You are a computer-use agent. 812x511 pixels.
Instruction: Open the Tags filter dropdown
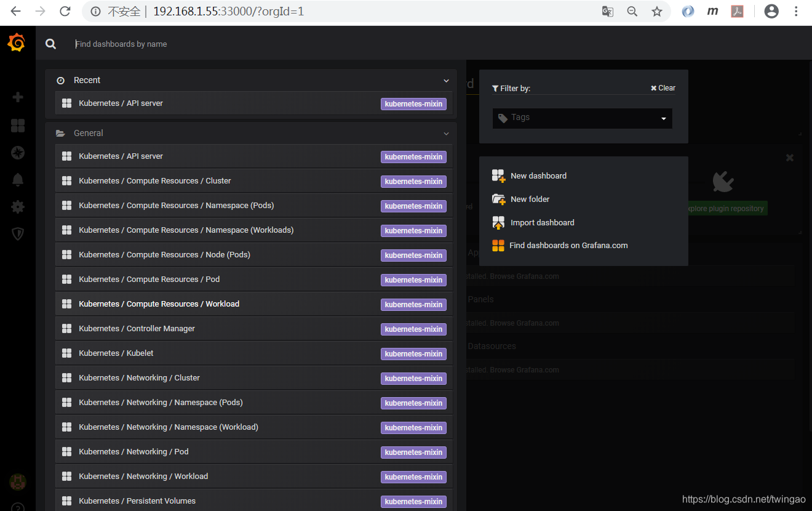(x=582, y=118)
